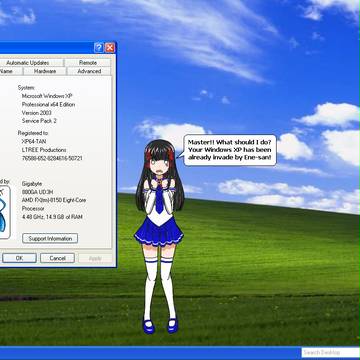Screen dimensions: 360x360
Task: Close the System Properties dialog with red X
Action: [x=110, y=48]
